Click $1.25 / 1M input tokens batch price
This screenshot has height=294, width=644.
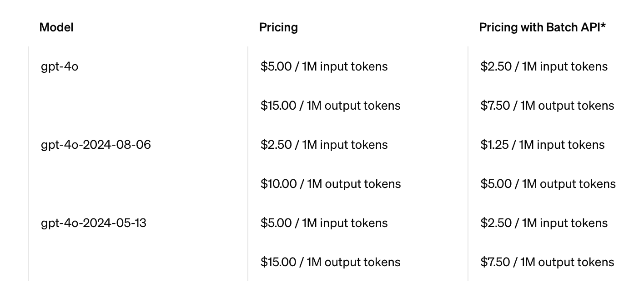[x=543, y=145]
